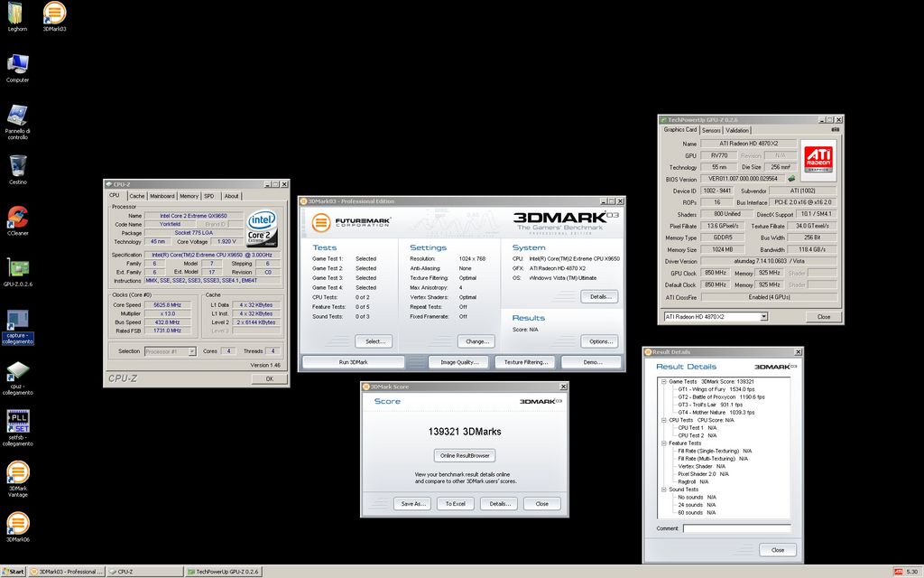Open Pannello di controllo desktop icon
Viewport: 924px width, 578px height.
click(x=18, y=122)
